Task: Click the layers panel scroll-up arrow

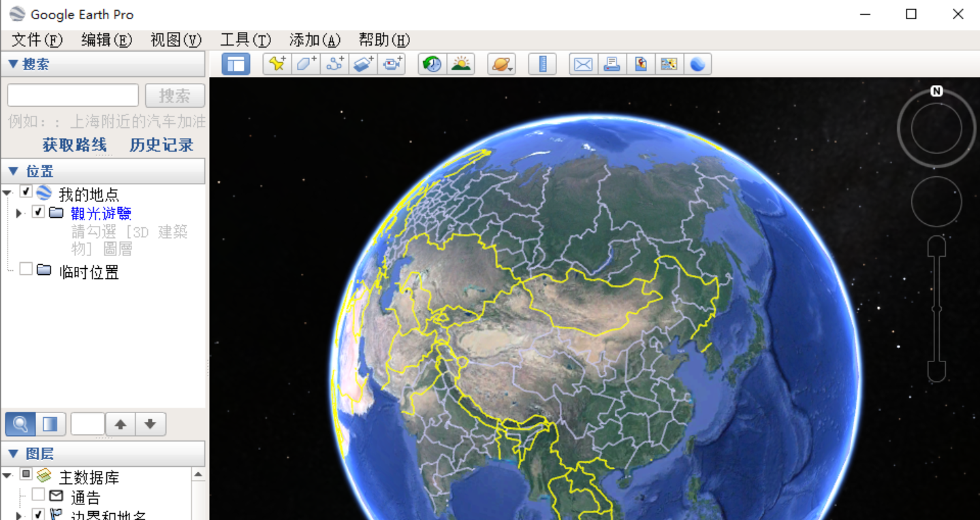Action: coord(198,474)
